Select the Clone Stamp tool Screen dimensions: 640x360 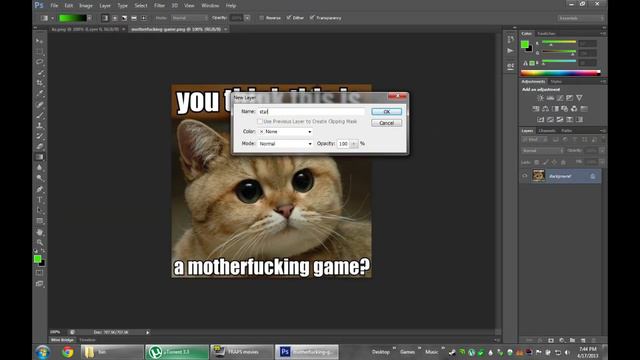[39, 126]
